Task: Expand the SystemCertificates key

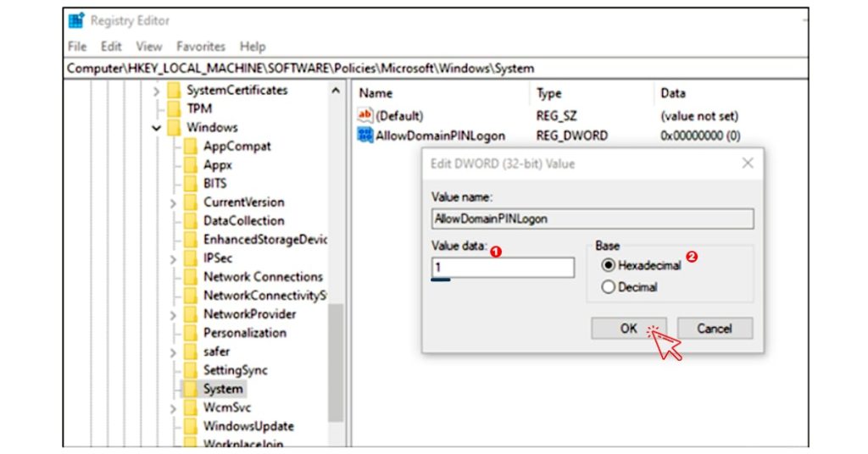Action: click(x=156, y=91)
